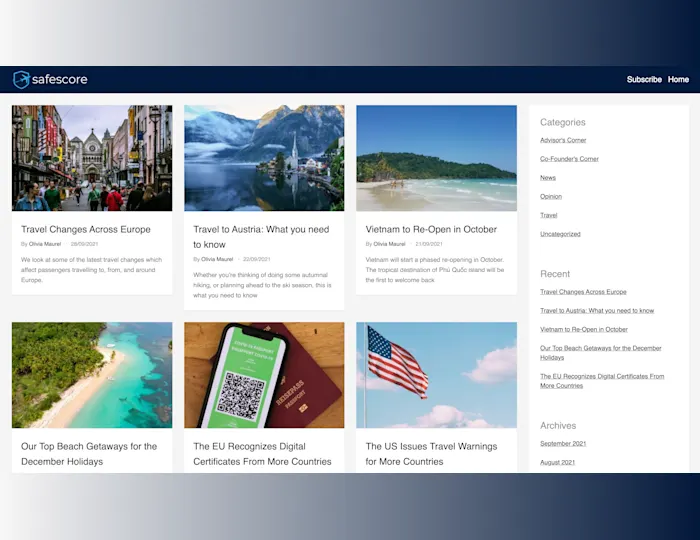
Task: Open card title 'Travel to Austria: What you need to know'
Action: [261, 237]
